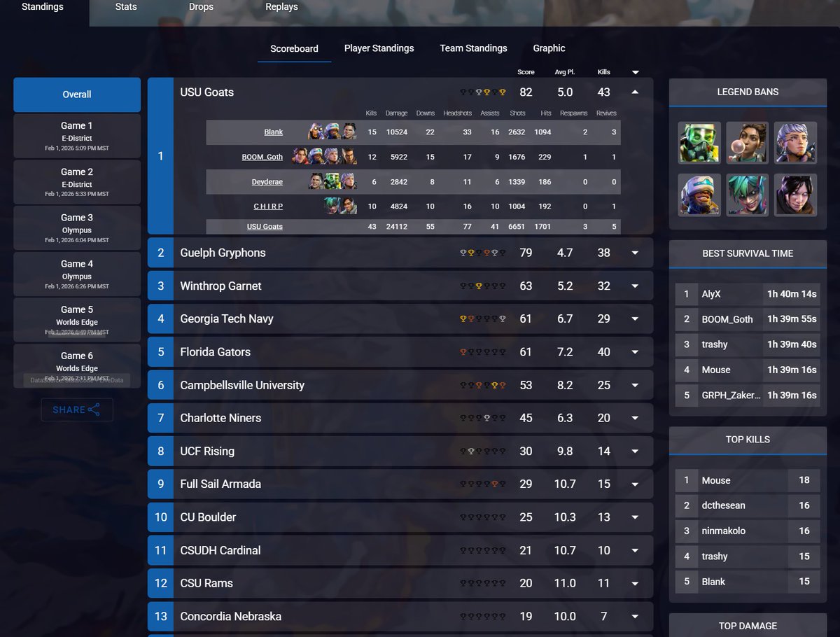Click BOOM_Goth's second legend icon

(x=316, y=156)
